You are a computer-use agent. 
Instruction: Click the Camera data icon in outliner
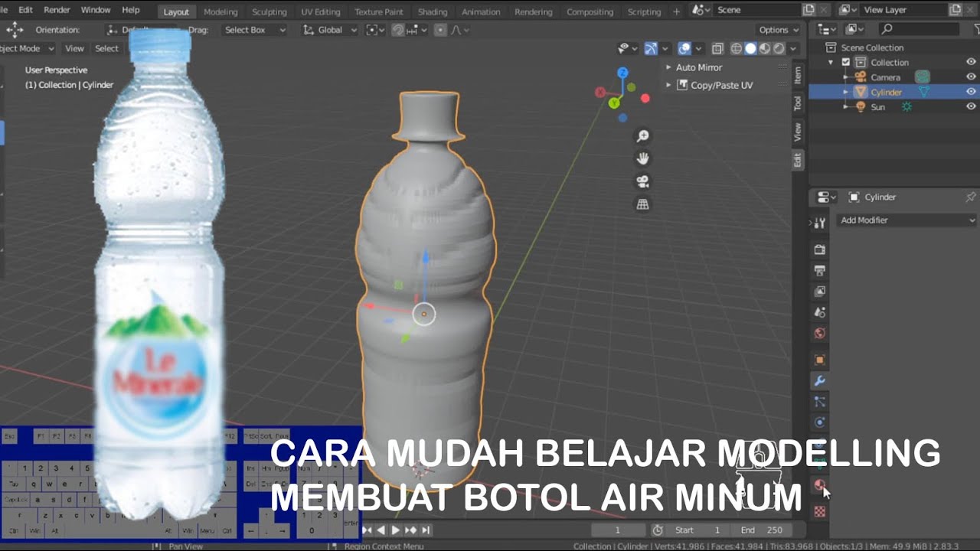click(923, 77)
